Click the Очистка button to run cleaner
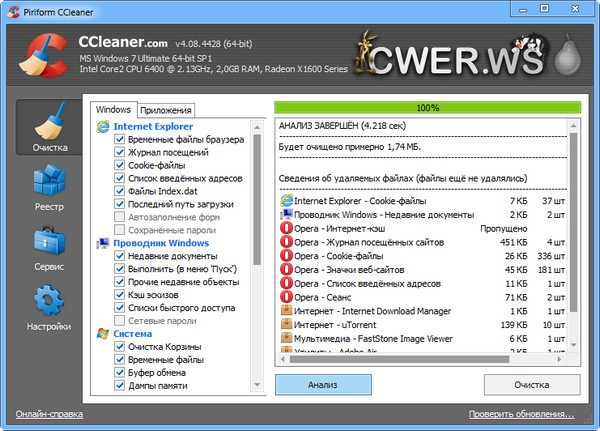Viewport: 600px width, 431px height. tap(532, 385)
